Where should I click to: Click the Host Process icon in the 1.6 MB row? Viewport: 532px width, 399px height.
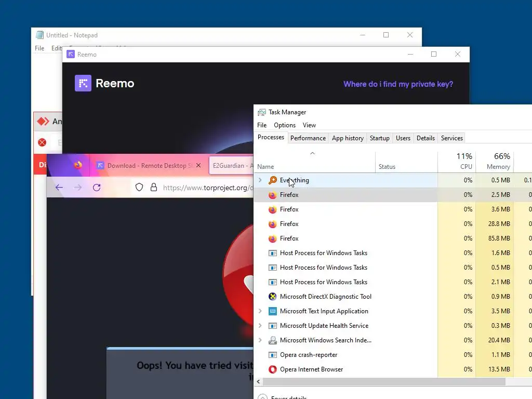click(x=272, y=253)
